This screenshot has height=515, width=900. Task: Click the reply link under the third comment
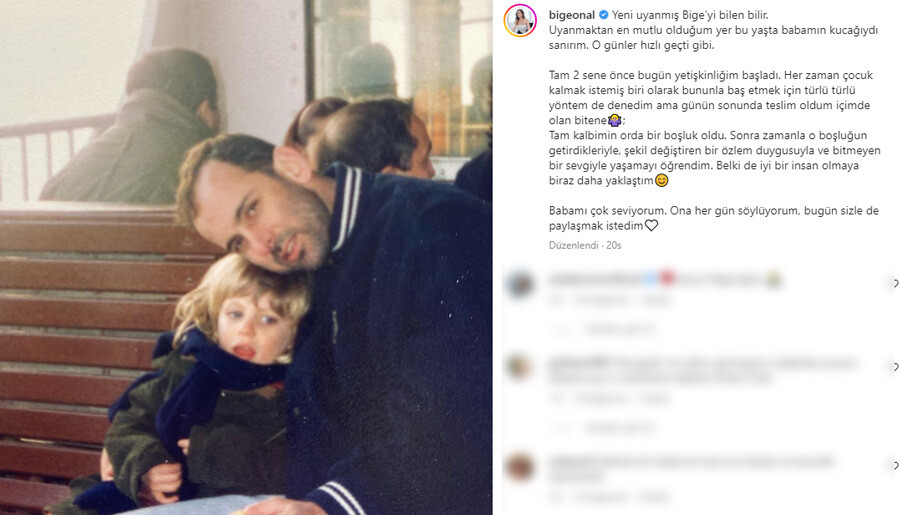[x=654, y=497]
